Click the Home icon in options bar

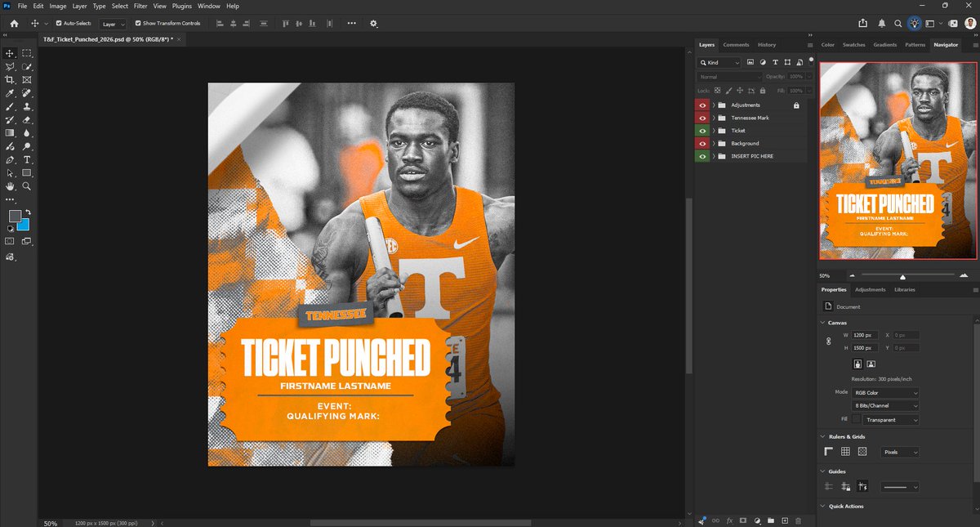[13, 24]
